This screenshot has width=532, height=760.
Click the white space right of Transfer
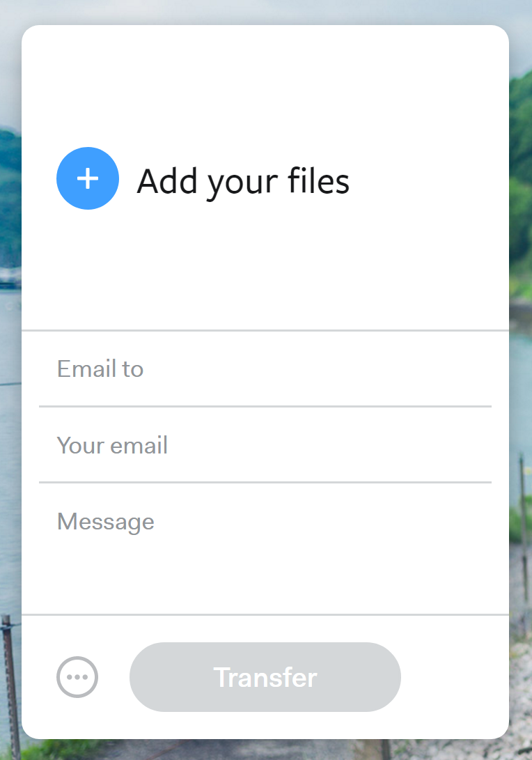[453, 677]
